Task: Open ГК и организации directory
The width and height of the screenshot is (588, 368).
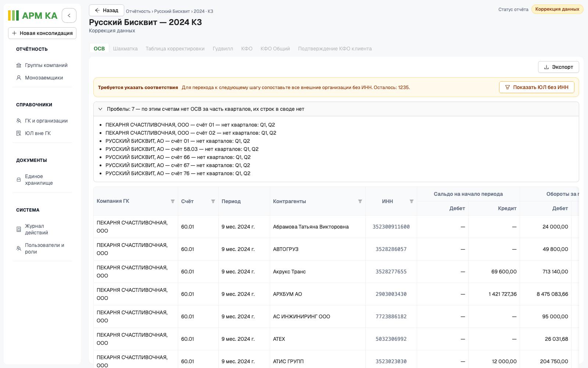Action: coord(42,121)
